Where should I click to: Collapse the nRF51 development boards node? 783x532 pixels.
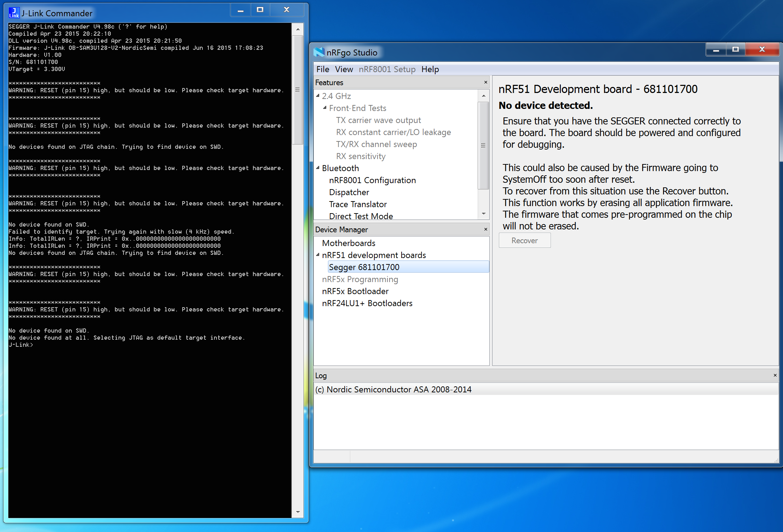click(x=318, y=255)
